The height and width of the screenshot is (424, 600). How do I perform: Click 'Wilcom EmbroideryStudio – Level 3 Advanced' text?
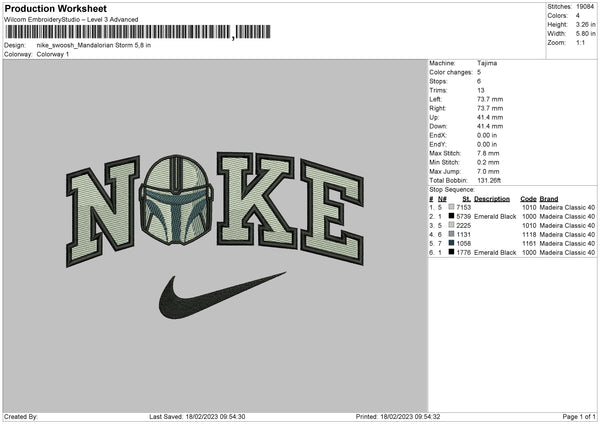tap(71, 20)
